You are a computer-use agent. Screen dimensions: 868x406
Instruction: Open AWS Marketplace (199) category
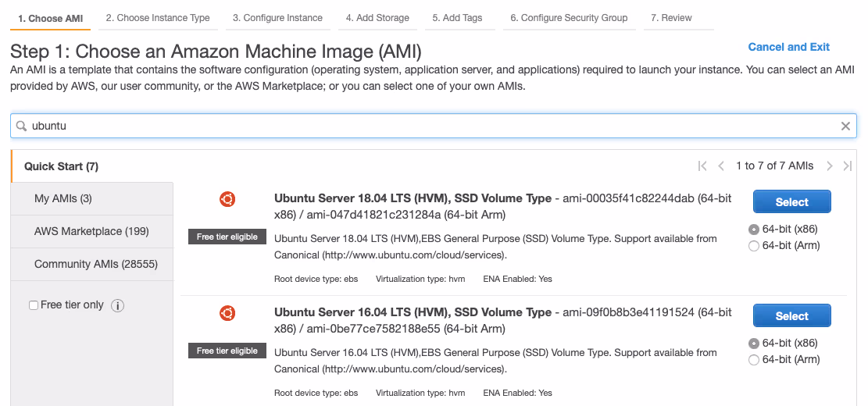click(92, 231)
